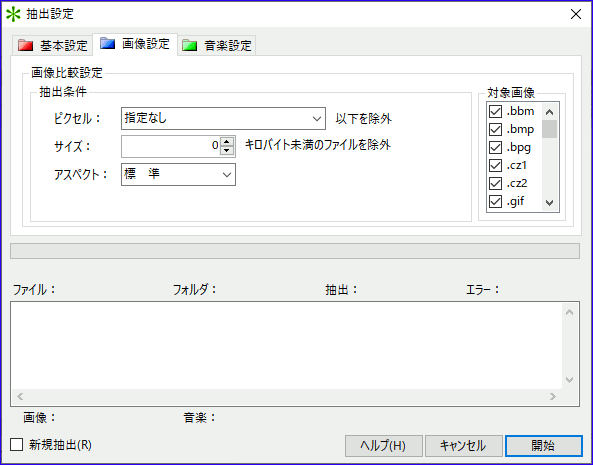Expand the アスペクト dropdown showing 標準

pyautogui.click(x=178, y=174)
